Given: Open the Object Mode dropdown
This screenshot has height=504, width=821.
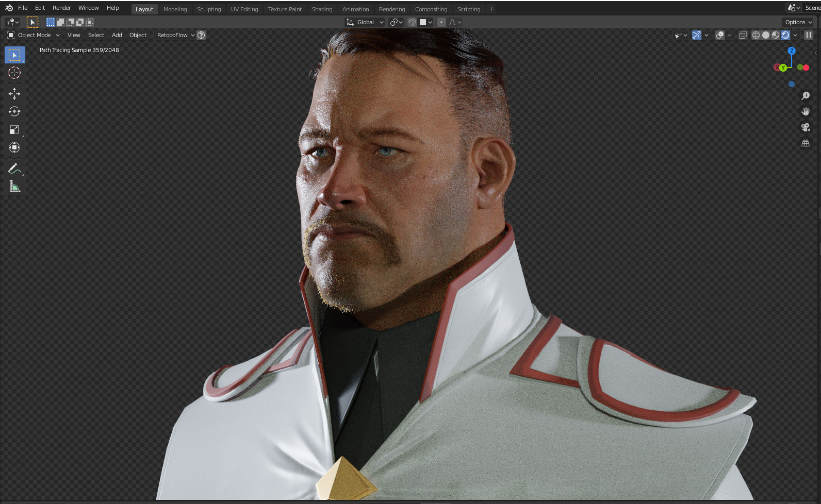Looking at the screenshot, I should [34, 35].
